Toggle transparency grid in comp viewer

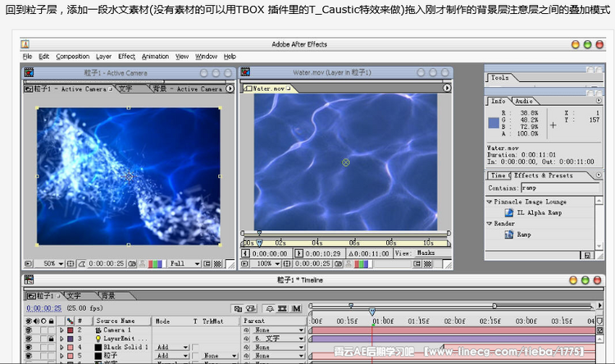click(217, 264)
